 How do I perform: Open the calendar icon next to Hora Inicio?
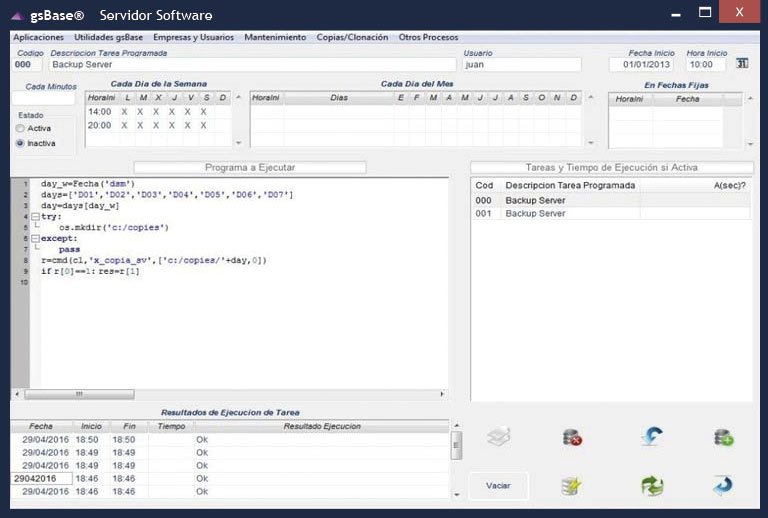coord(742,63)
